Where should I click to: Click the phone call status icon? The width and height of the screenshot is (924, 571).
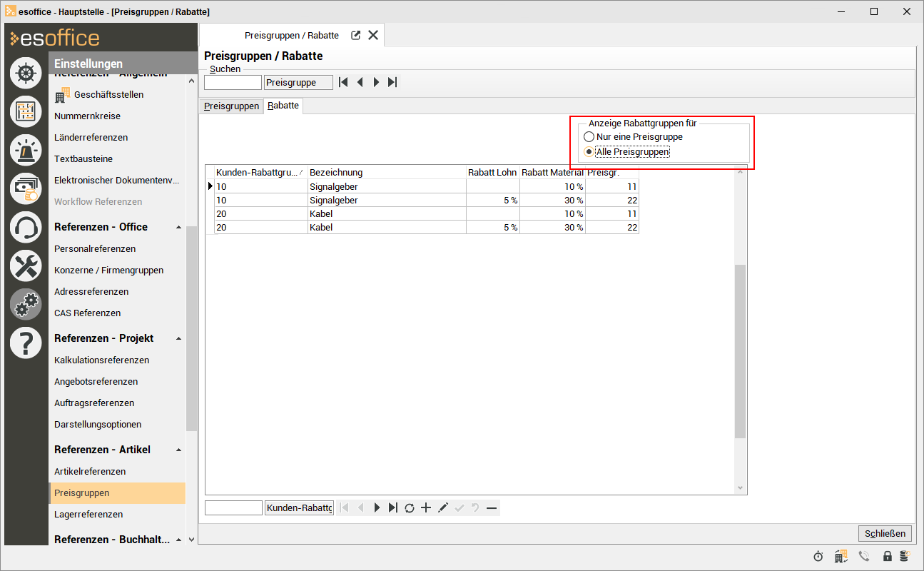(864, 556)
